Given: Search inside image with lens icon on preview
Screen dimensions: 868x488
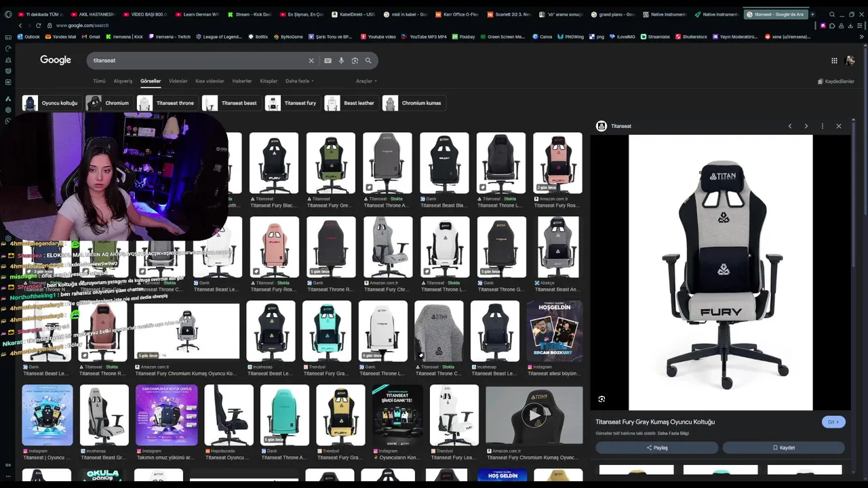Looking at the screenshot, I should tap(601, 399).
